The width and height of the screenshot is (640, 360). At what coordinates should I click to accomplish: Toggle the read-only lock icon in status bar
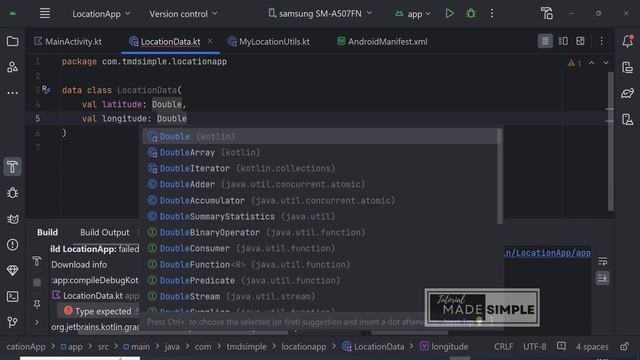[x=624, y=347]
